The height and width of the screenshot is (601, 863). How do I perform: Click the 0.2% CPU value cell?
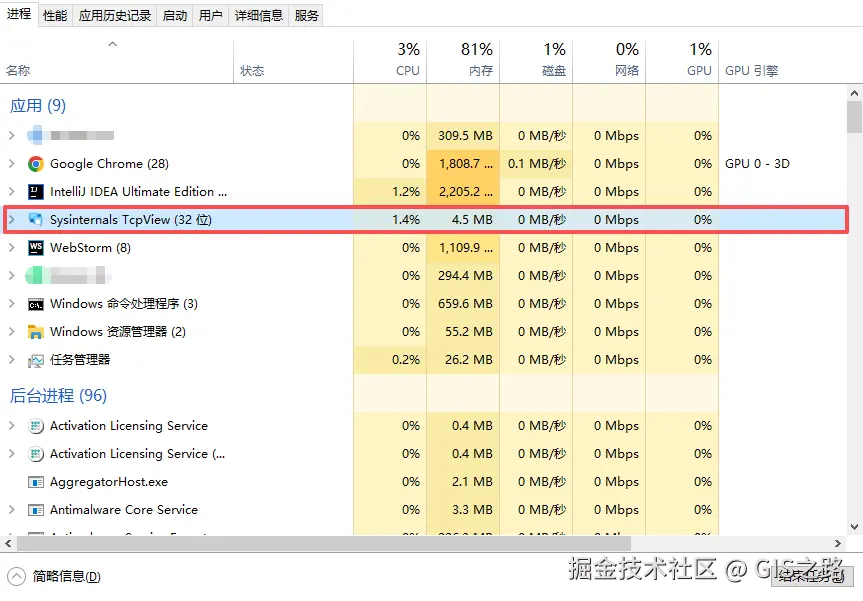tap(390, 360)
